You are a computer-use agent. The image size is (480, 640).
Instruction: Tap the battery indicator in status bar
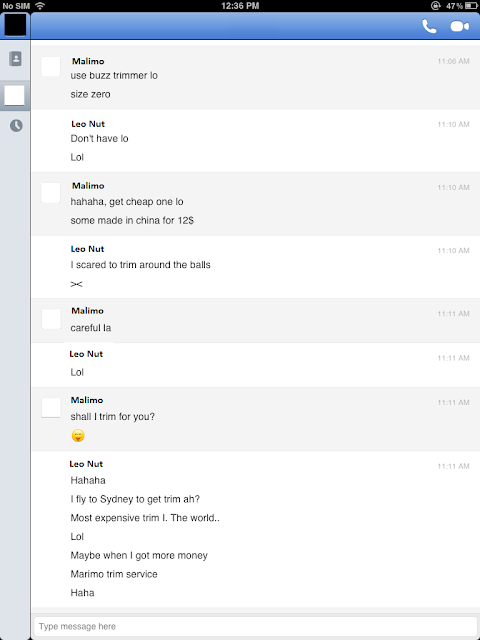471,6
